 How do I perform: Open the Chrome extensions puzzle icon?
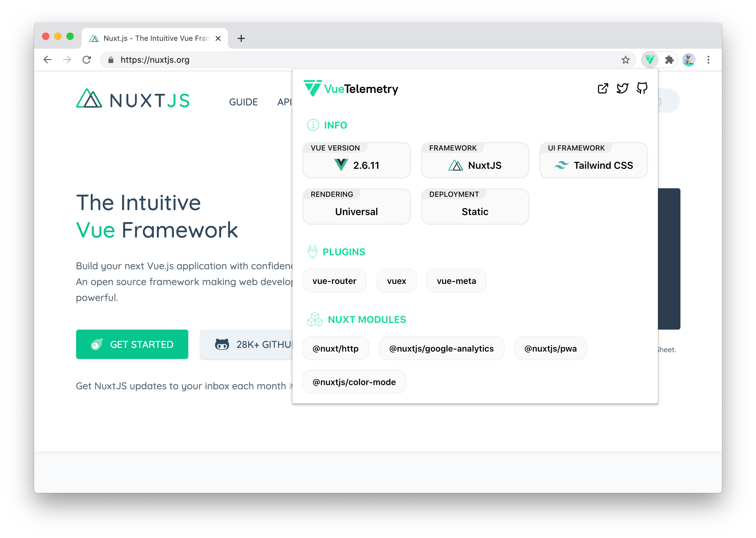(669, 60)
